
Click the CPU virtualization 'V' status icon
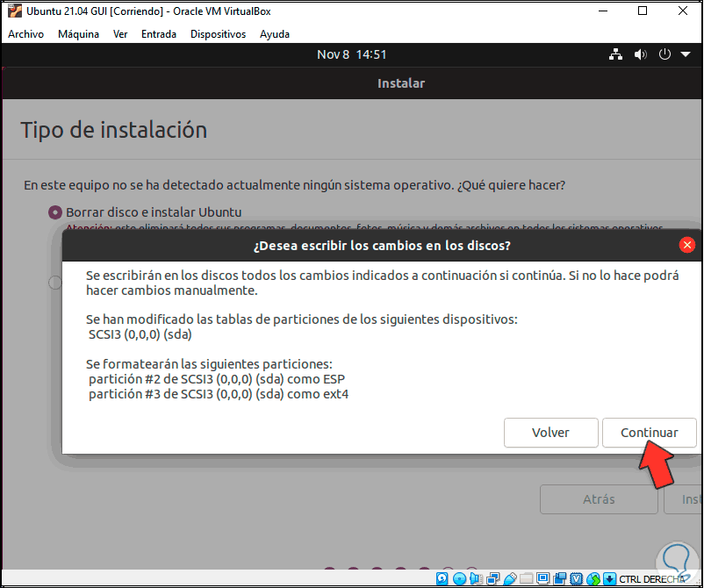click(577, 578)
